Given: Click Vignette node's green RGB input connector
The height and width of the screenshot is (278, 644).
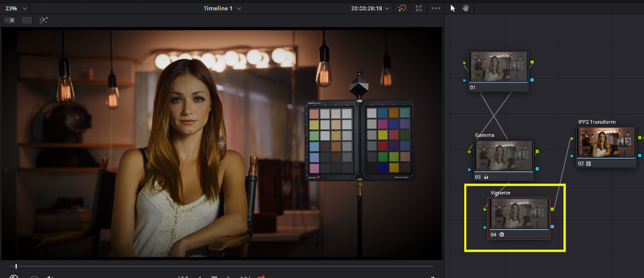Looking at the screenshot, I should click(x=486, y=209).
